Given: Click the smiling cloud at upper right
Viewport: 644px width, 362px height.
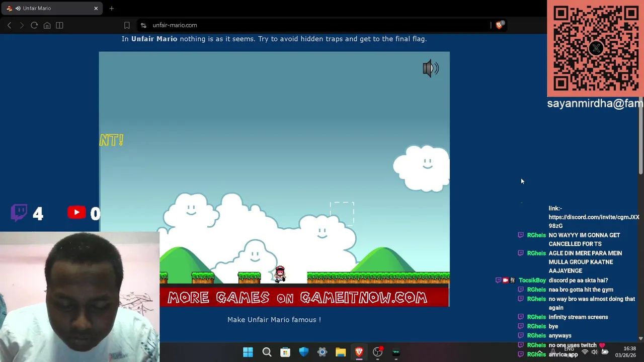Looking at the screenshot, I should [x=422, y=168].
